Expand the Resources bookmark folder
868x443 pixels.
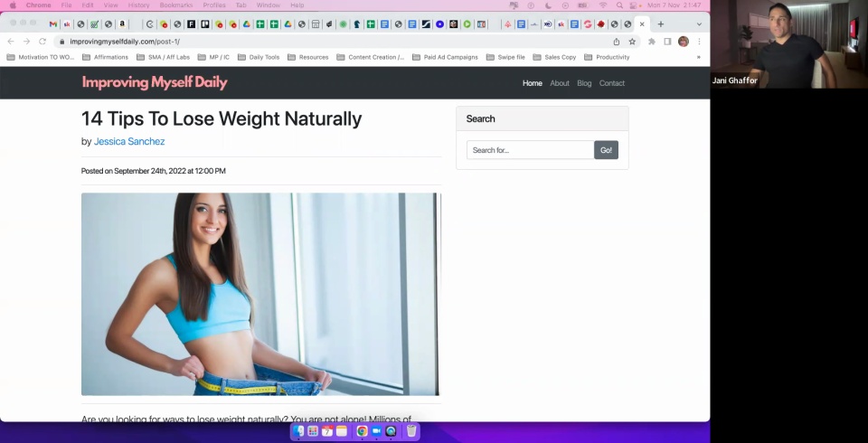coord(307,57)
